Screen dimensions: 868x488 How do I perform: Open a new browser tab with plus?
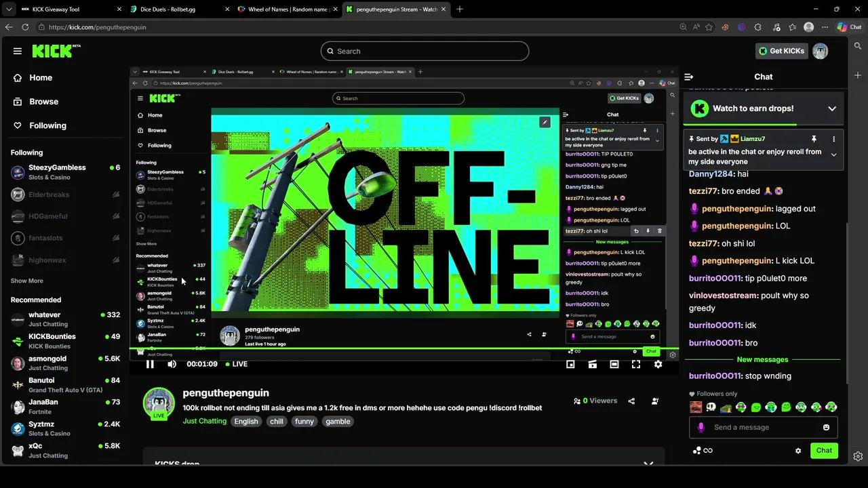[x=459, y=9]
